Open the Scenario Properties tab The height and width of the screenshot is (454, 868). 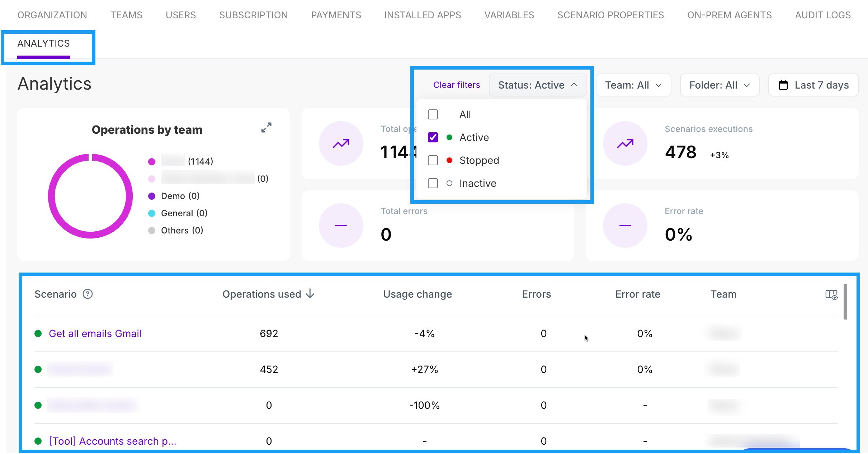610,15
